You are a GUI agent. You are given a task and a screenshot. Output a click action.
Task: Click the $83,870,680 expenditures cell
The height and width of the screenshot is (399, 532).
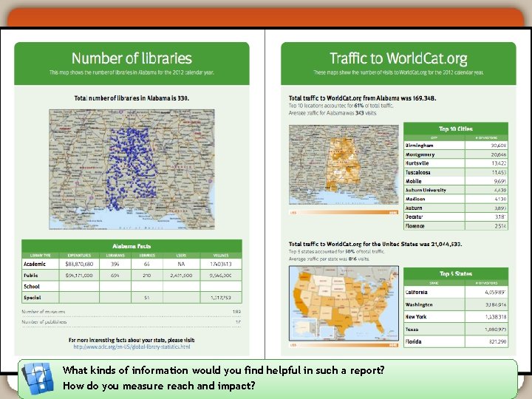coord(79,264)
